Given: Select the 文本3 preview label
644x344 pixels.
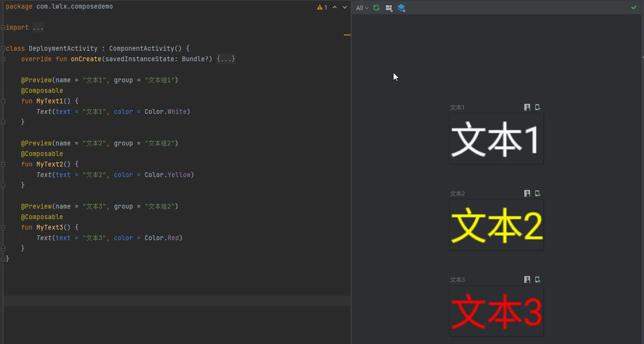Looking at the screenshot, I should point(457,279).
